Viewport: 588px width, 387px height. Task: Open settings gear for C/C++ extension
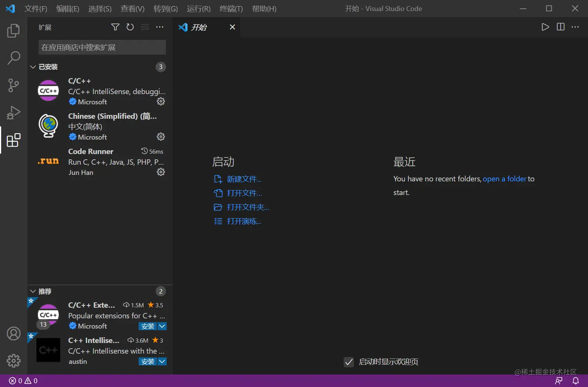(x=161, y=102)
